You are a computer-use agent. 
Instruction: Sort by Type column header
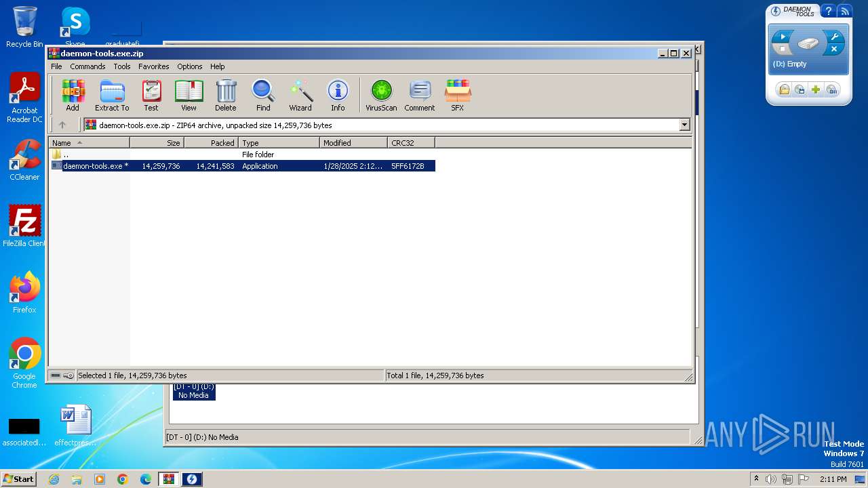pyautogui.click(x=279, y=142)
